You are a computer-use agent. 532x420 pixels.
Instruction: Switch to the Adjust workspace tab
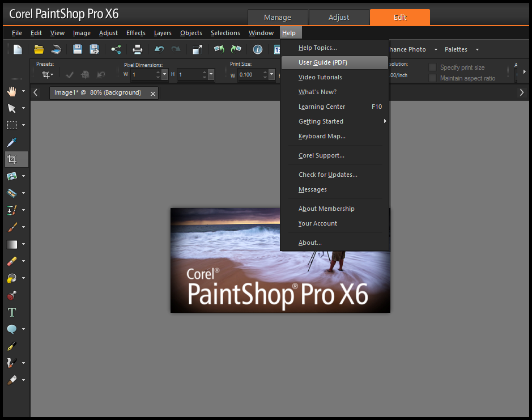click(x=339, y=18)
